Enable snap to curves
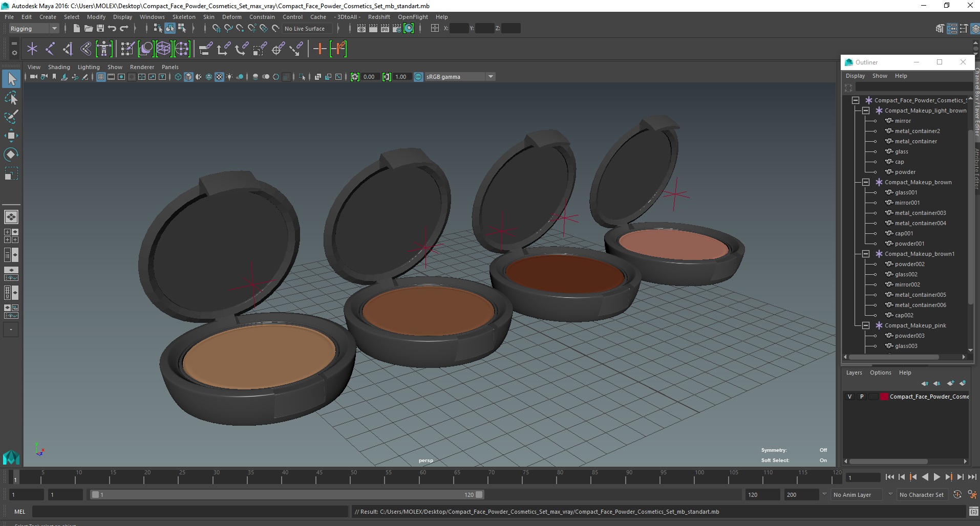The width and height of the screenshot is (980, 526). [x=228, y=29]
